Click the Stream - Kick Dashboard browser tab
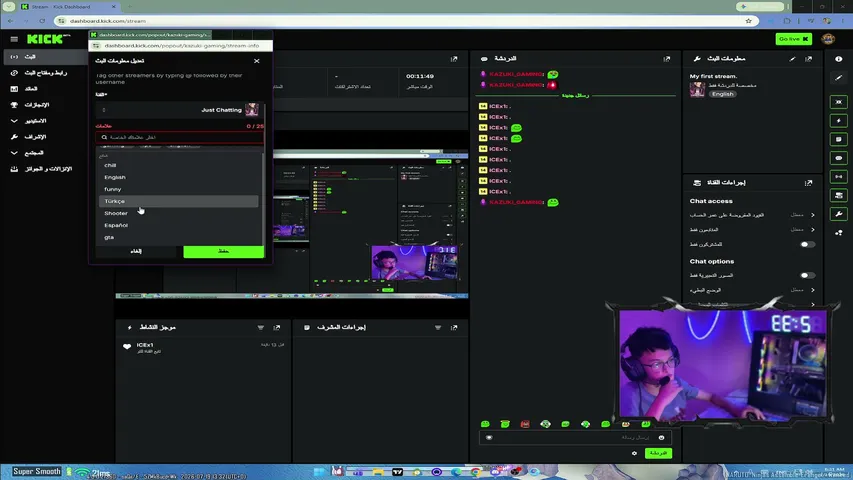The height and width of the screenshot is (480, 853). (x=68, y=7)
